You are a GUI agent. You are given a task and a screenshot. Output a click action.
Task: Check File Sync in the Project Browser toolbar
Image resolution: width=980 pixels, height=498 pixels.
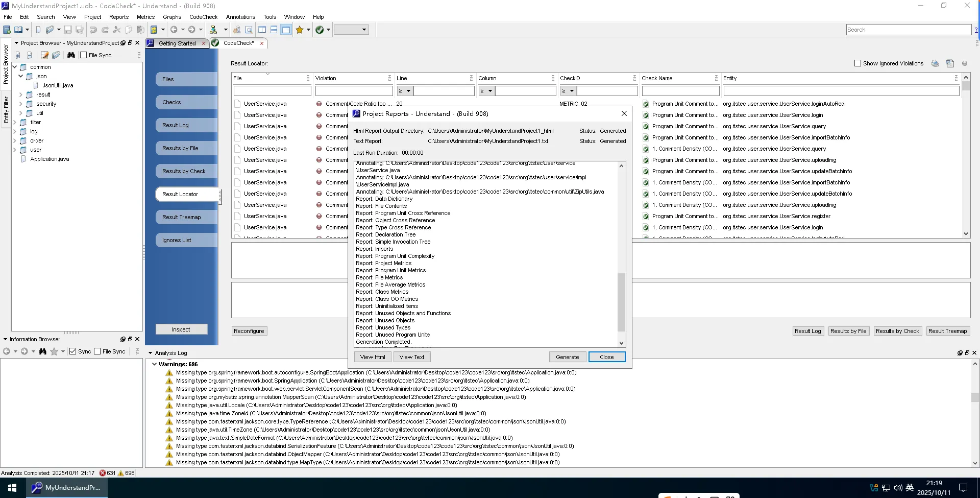pyautogui.click(x=84, y=55)
